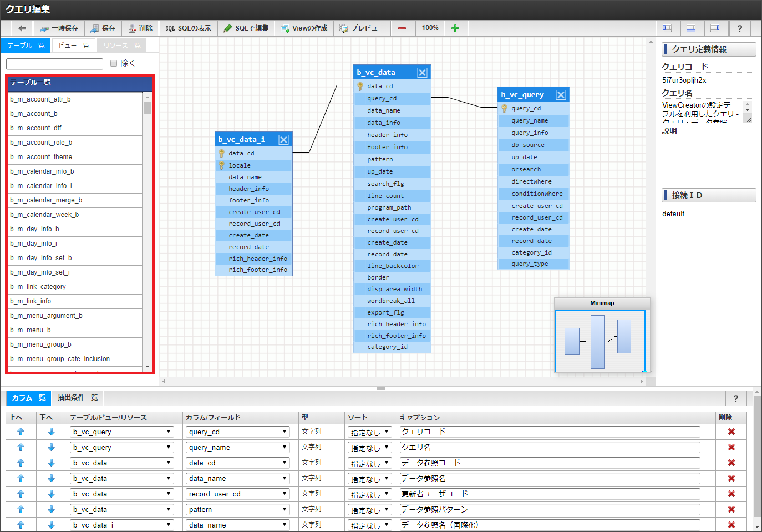Click table list scrollbar down arrow
This screenshot has width=762, height=532.
(x=148, y=367)
